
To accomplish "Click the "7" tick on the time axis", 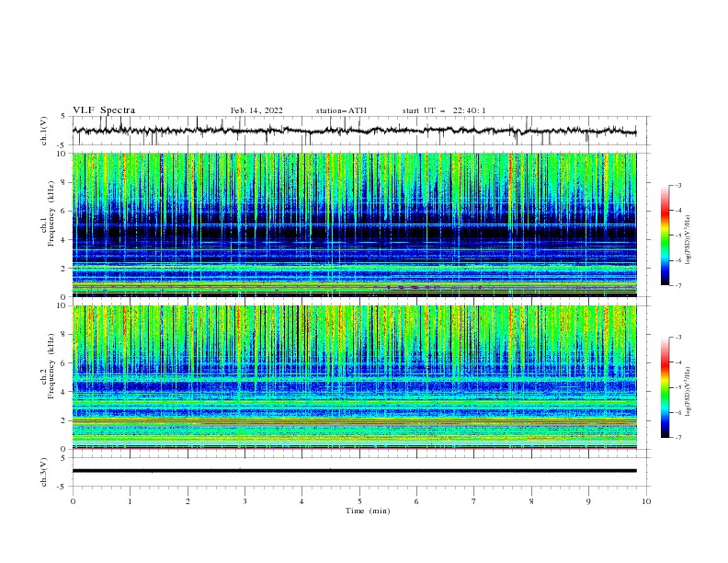I will click(x=474, y=501).
